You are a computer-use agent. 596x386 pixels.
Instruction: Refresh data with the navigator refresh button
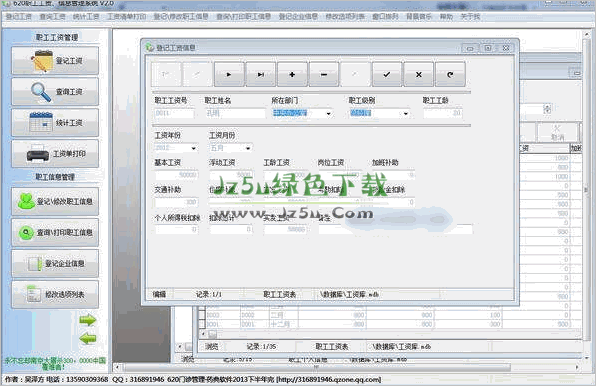[x=450, y=74]
